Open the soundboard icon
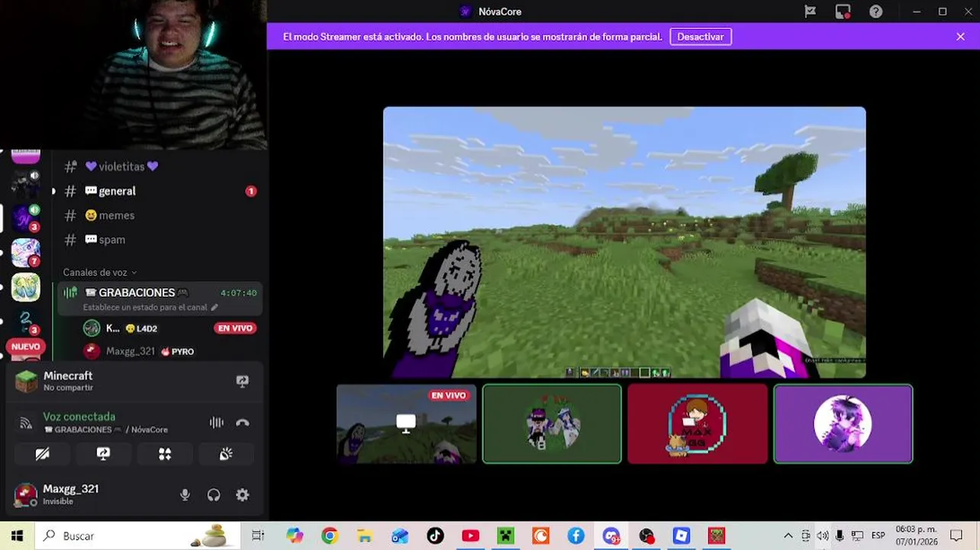The image size is (980, 550). 226,454
